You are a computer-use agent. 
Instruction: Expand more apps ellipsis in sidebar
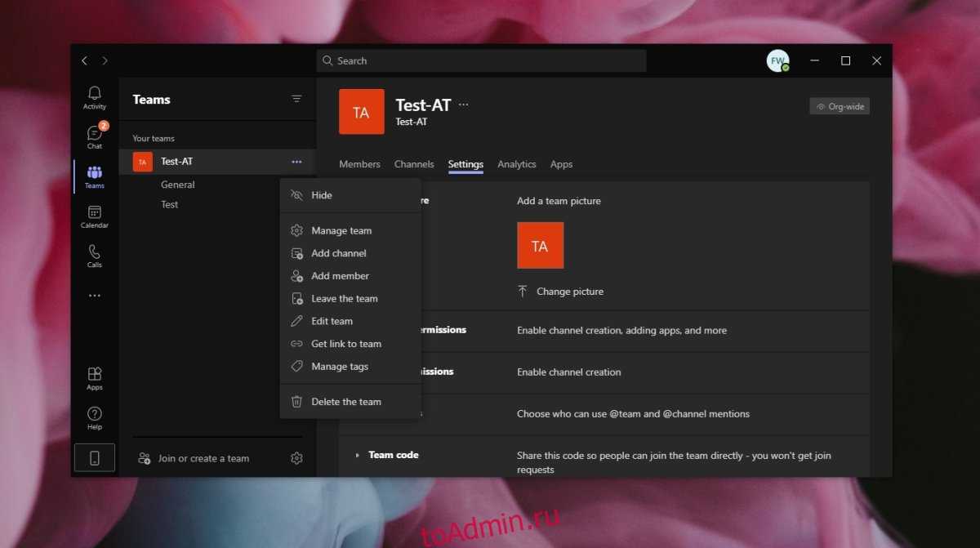tap(95, 296)
